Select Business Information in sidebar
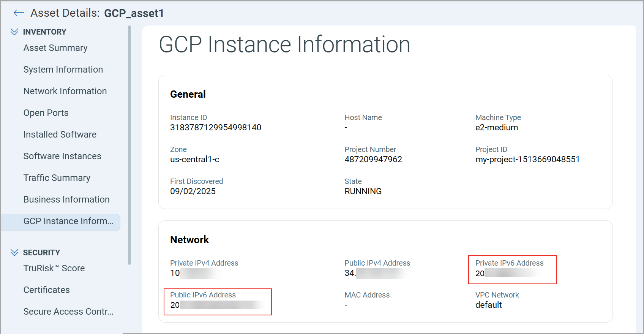The height and width of the screenshot is (334, 644). click(x=66, y=199)
